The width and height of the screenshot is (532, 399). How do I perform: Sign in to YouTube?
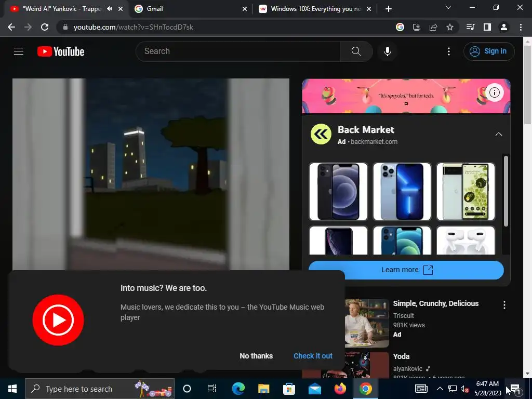point(488,51)
